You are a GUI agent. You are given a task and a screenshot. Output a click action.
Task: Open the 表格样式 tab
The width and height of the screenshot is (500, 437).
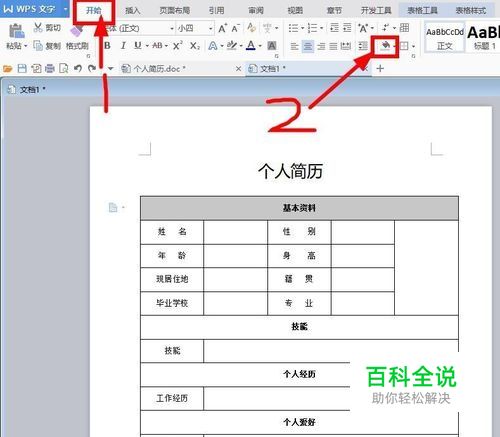pos(471,11)
